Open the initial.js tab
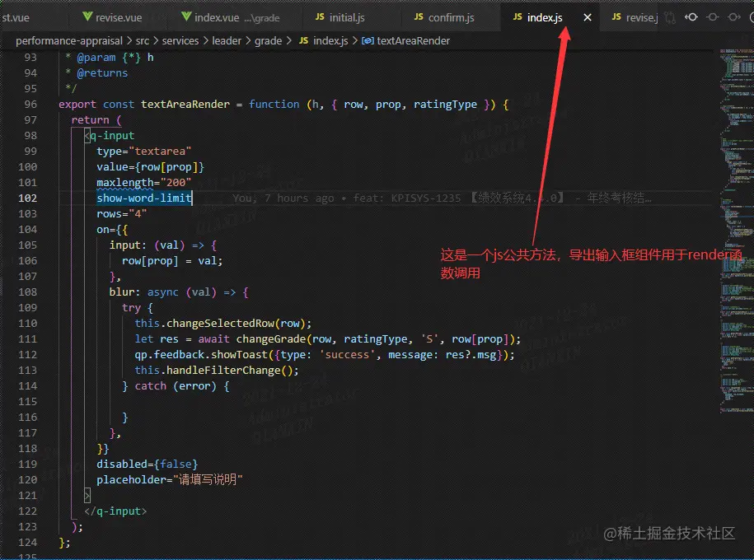Viewport: 754px width, 560px height. [x=340, y=18]
